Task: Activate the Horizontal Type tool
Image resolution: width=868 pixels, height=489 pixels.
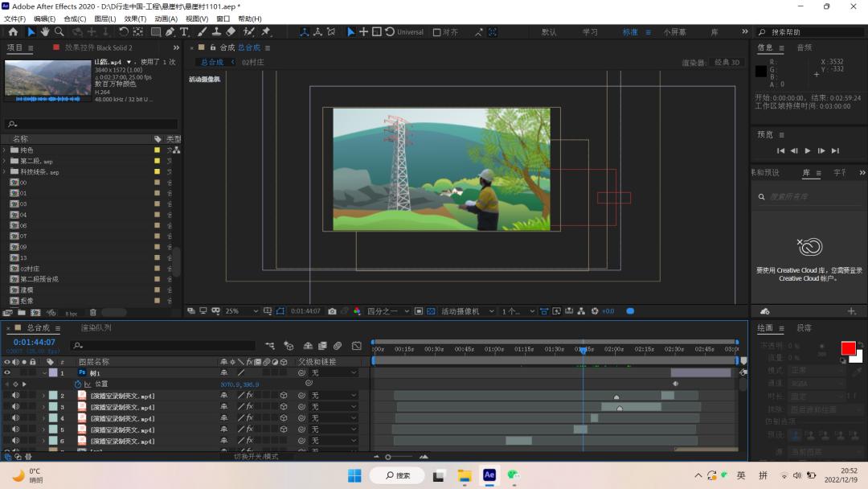Action: [184, 32]
